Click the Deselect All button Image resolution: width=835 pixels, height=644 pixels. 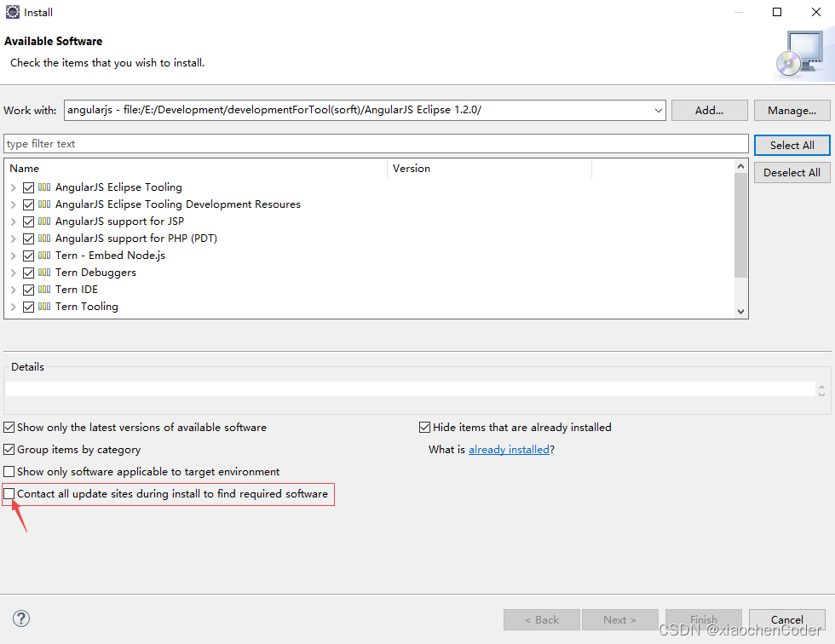click(x=792, y=172)
